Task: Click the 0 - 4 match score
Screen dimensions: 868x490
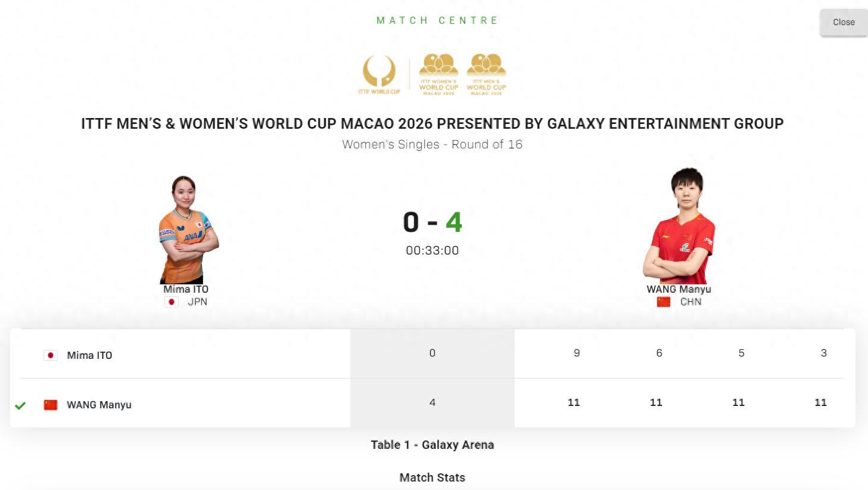Action: click(x=433, y=222)
